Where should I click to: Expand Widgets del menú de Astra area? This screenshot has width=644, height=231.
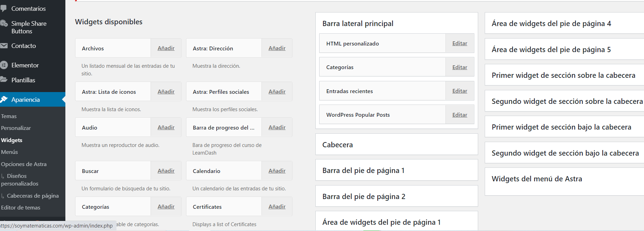564,181
